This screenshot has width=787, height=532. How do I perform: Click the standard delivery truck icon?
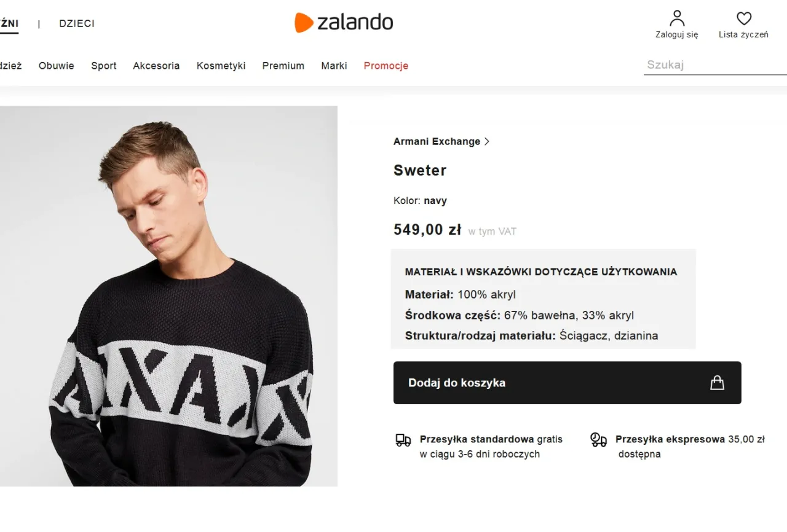[x=403, y=441]
